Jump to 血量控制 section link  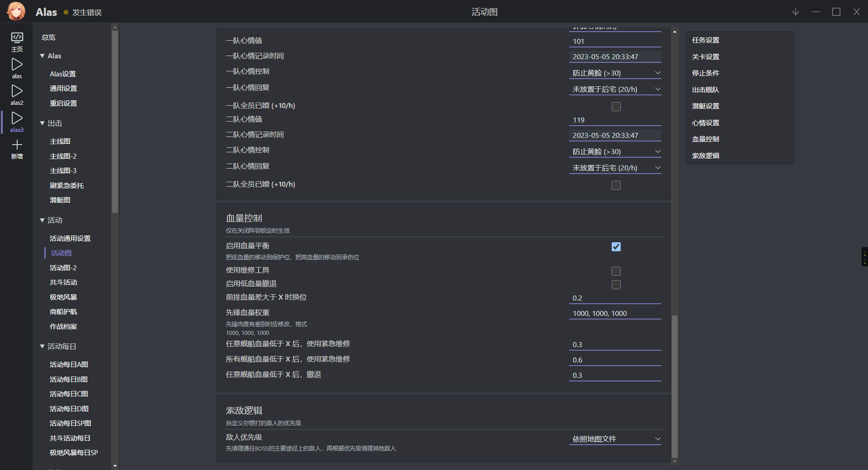[x=706, y=139]
